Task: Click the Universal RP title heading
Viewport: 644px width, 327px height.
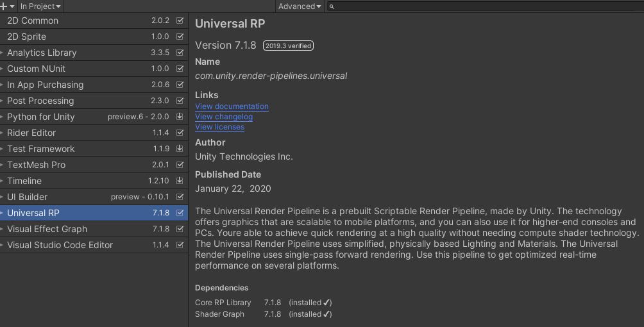Action: tap(230, 24)
